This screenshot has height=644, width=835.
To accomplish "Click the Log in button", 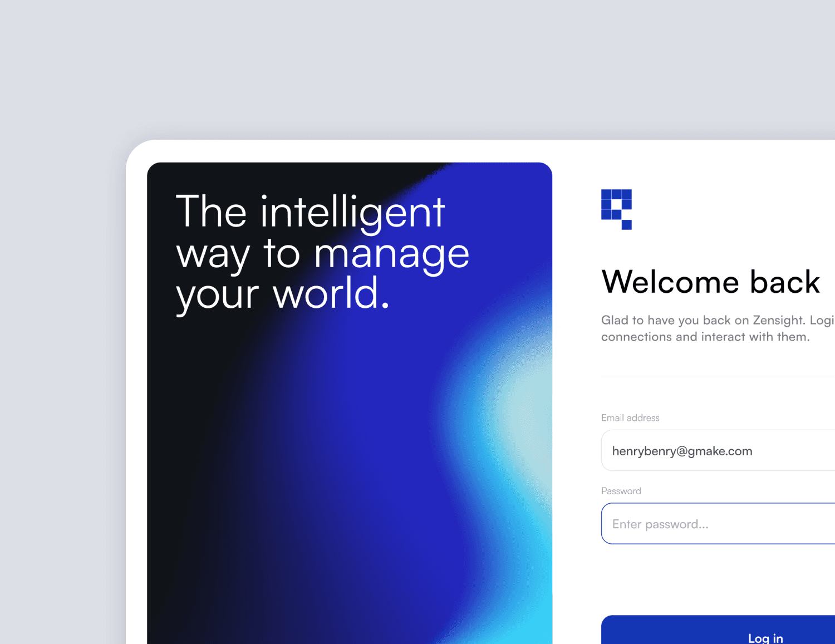I will point(718,630).
